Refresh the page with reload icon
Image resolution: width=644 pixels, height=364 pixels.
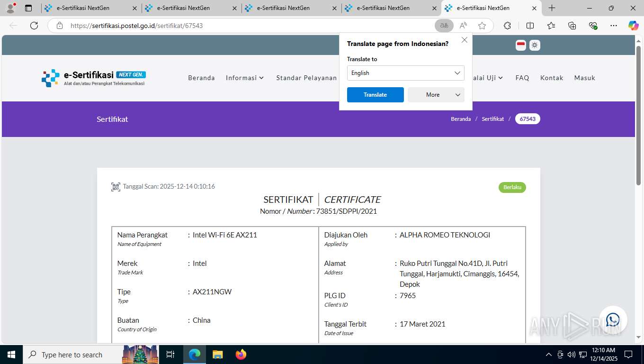tap(34, 26)
